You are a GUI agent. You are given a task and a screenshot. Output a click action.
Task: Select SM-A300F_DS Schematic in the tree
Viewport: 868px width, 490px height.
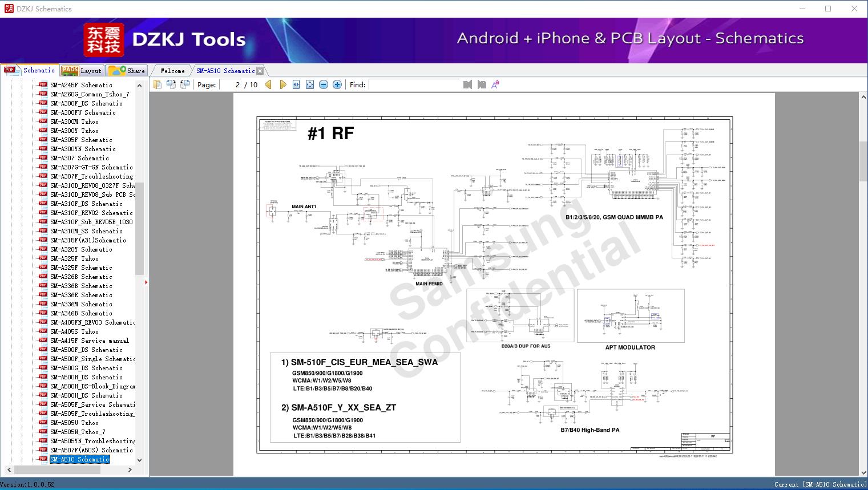[86, 103]
